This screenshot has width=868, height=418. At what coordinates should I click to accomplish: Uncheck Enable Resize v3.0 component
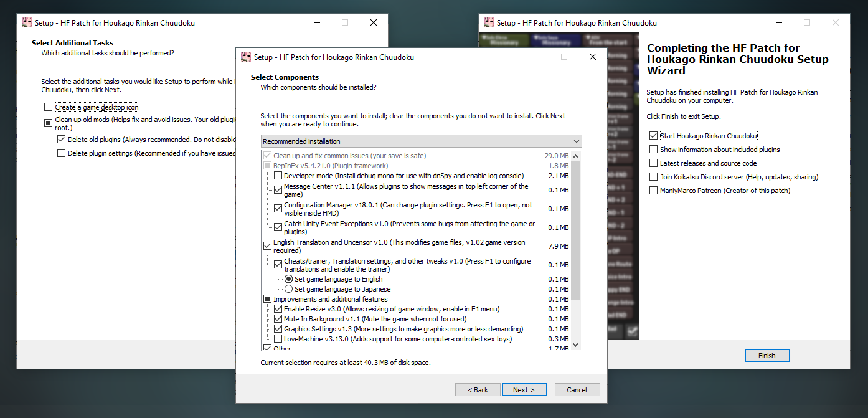(278, 309)
